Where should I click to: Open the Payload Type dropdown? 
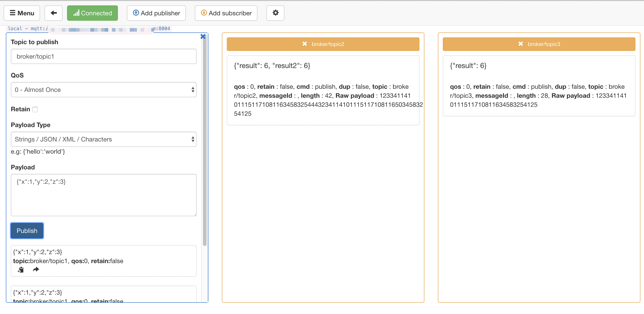coord(104,139)
